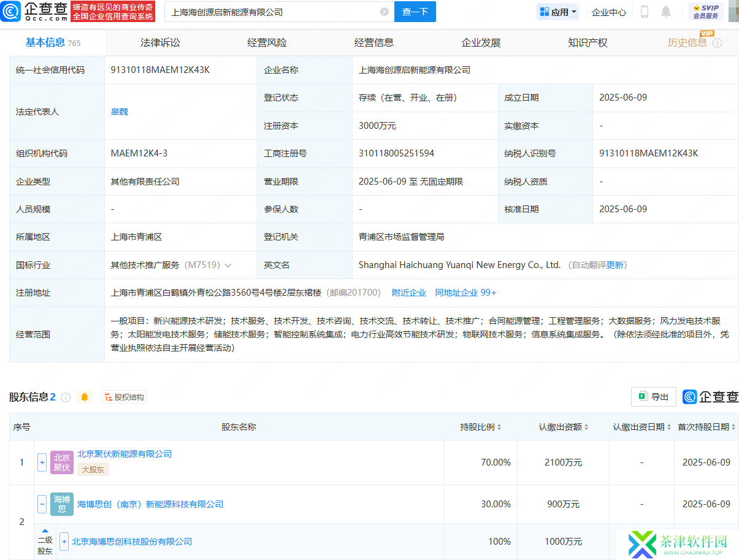This screenshot has height=560, width=739.
Task: Switch to the 企业发展 tab
Action: pyautogui.click(x=481, y=42)
